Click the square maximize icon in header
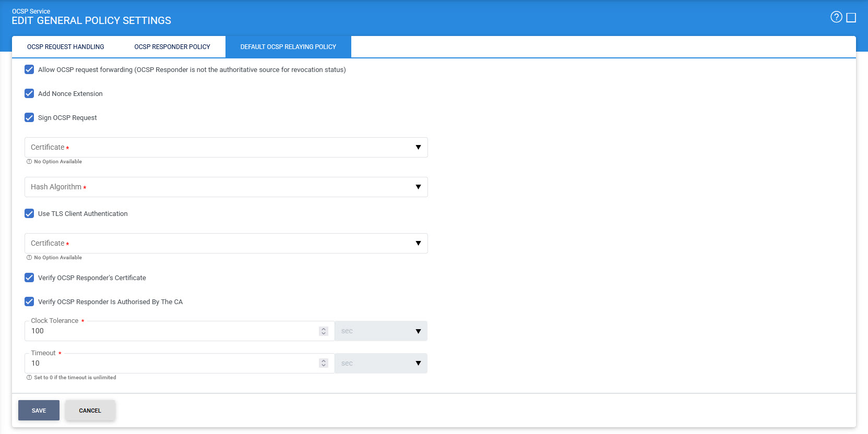Viewport: 868px width, 434px height. [851, 18]
